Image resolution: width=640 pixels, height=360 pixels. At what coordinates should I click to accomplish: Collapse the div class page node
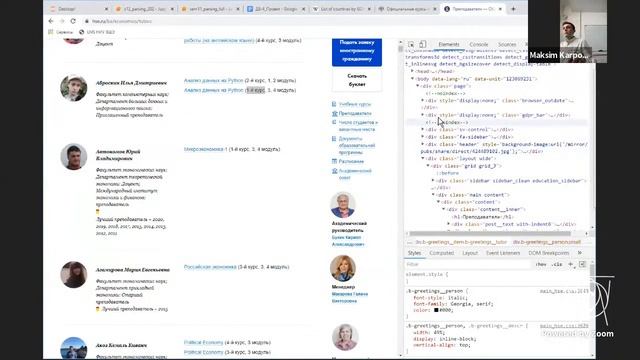418,86
